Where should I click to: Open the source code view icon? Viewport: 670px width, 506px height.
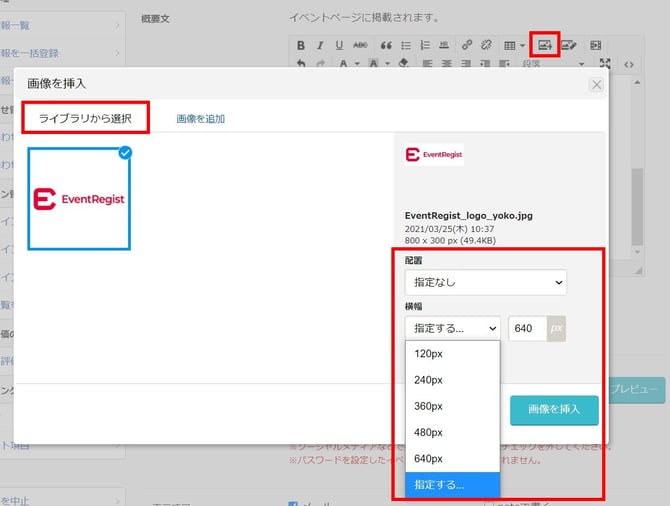pyautogui.click(x=629, y=64)
